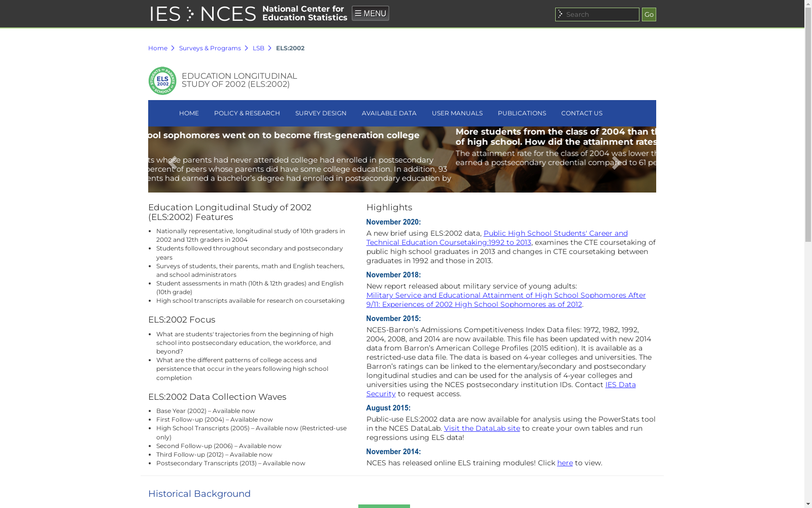The height and width of the screenshot is (508, 812).
Task: Open LSB breadcrumb link
Action: point(258,48)
